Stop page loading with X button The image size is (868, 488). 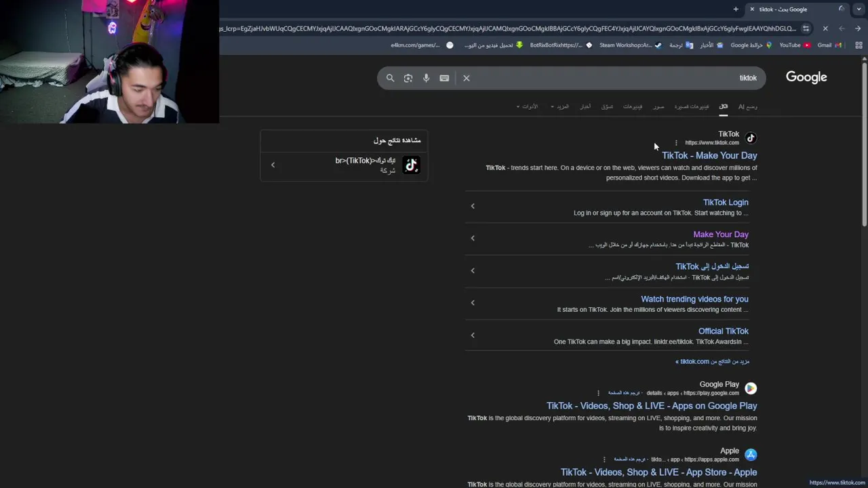point(825,28)
